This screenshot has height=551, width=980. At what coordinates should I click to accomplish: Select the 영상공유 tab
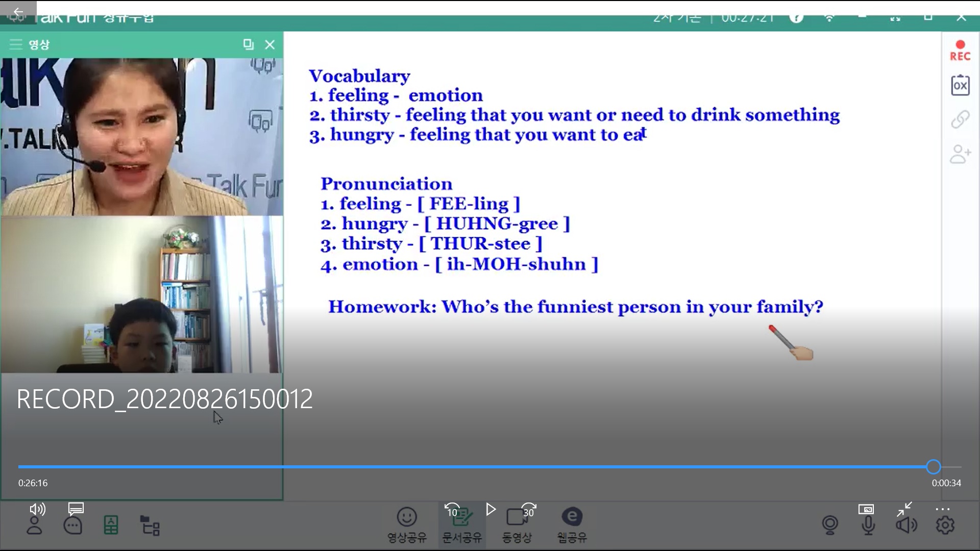click(x=407, y=524)
